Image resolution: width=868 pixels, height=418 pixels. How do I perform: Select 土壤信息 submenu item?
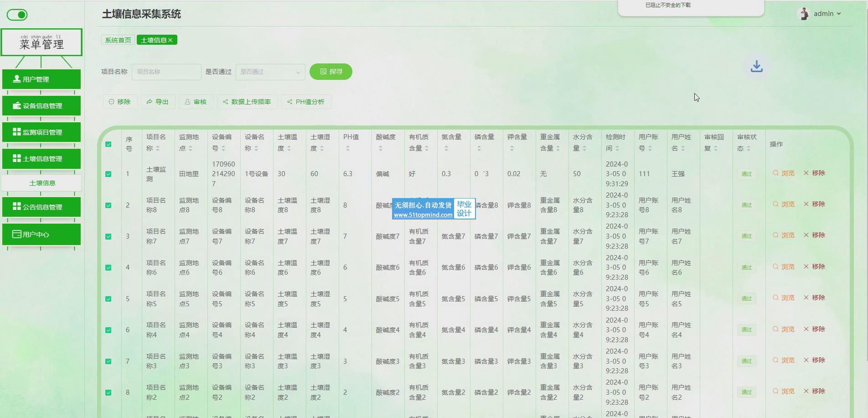[42, 183]
